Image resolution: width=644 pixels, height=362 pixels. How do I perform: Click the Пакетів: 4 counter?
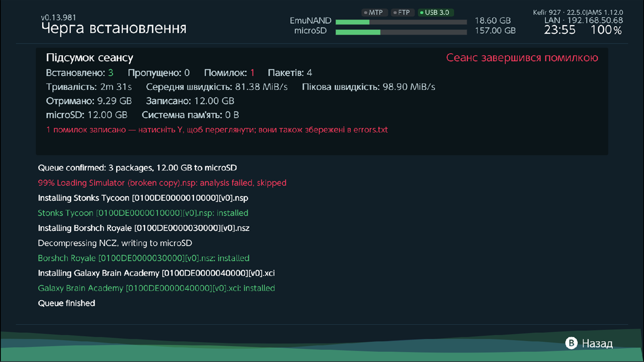(290, 73)
